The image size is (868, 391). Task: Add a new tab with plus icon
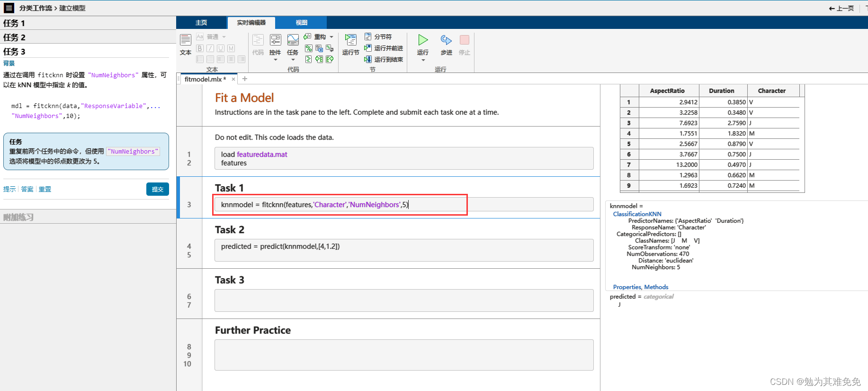(x=245, y=79)
